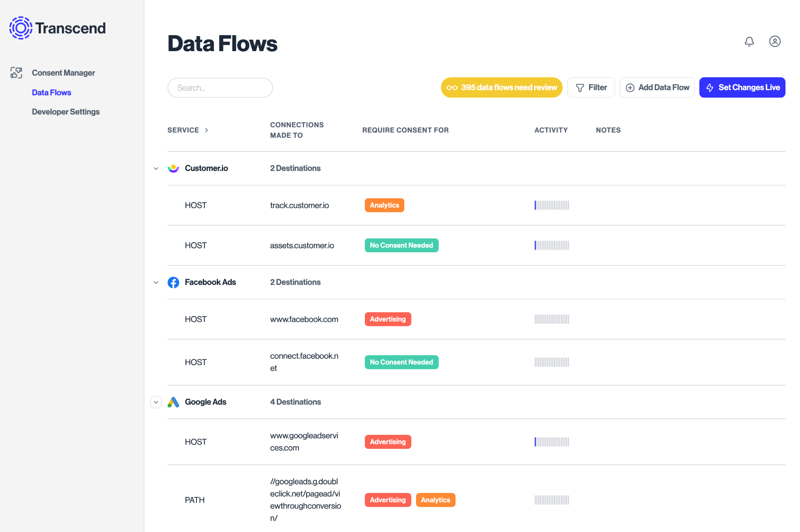Click the Facebook Ads logo icon
Image resolution: width=800 pixels, height=532 pixels.
[173, 282]
